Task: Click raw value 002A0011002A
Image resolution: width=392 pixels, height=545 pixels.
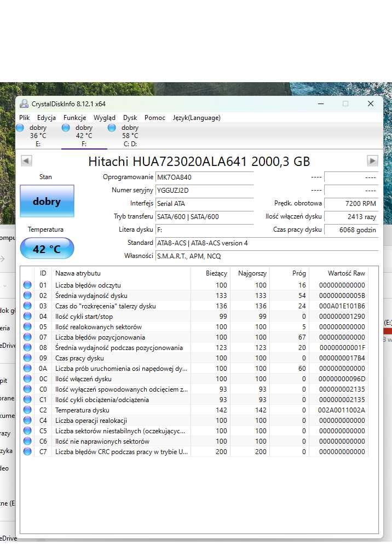Action: click(x=342, y=410)
